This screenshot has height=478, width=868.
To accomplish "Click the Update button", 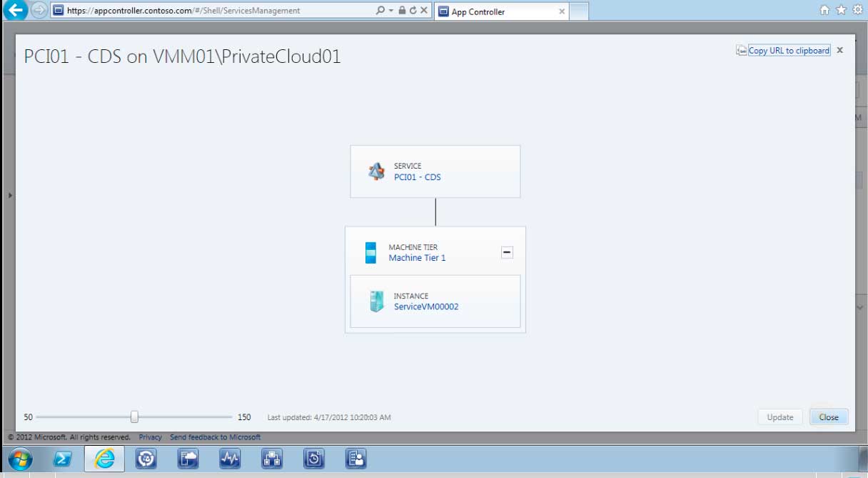I will pyautogui.click(x=780, y=417).
